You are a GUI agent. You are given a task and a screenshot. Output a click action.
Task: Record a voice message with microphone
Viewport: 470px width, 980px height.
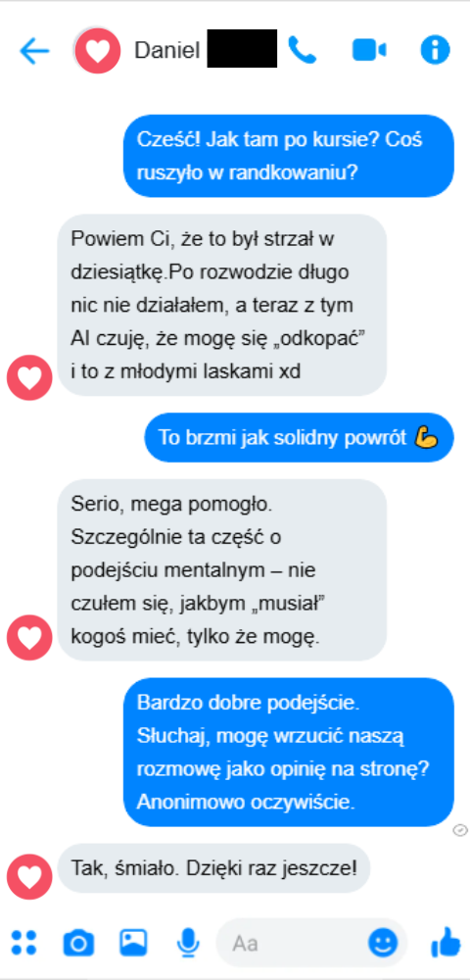[x=188, y=943]
